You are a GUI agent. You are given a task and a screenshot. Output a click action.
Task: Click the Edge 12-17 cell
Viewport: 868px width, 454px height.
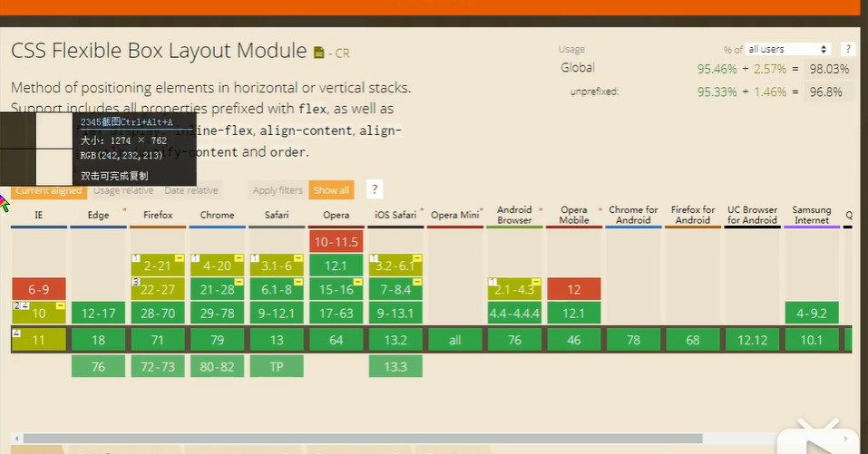99,313
